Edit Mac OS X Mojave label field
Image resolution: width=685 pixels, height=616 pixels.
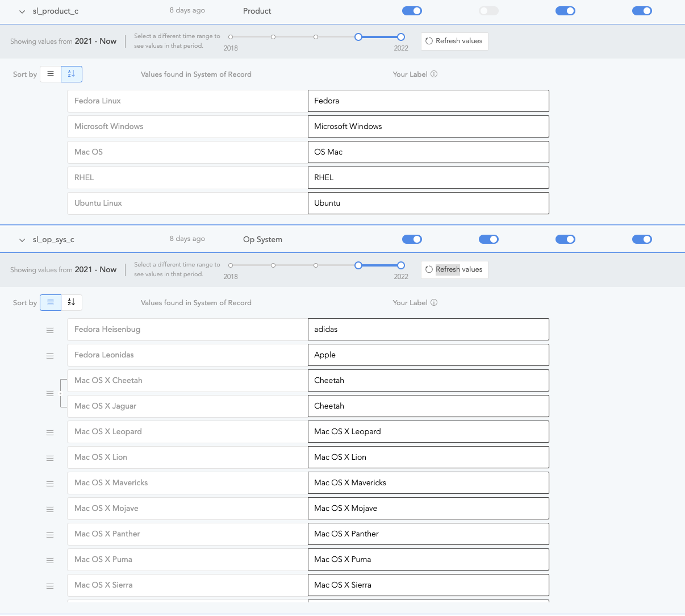[x=428, y=508]
